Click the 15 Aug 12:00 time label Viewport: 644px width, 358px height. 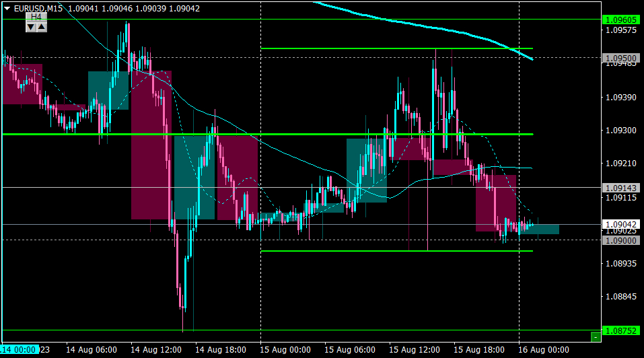415,350
